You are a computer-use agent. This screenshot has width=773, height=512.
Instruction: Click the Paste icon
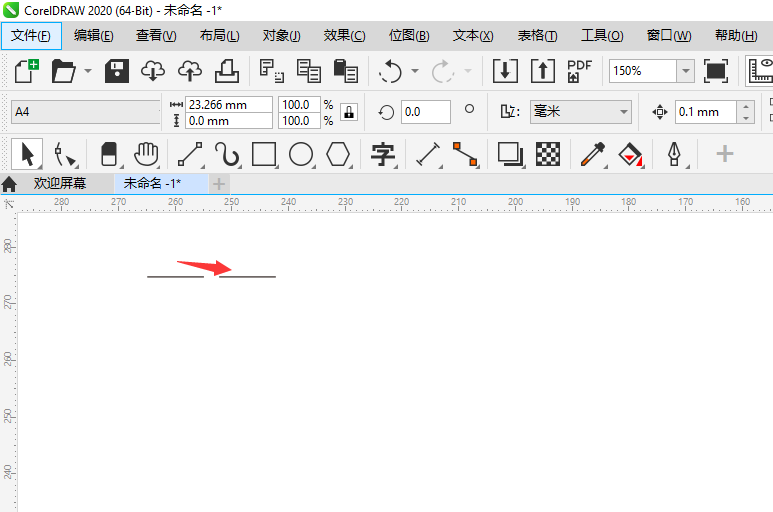(x=346, y=70)
